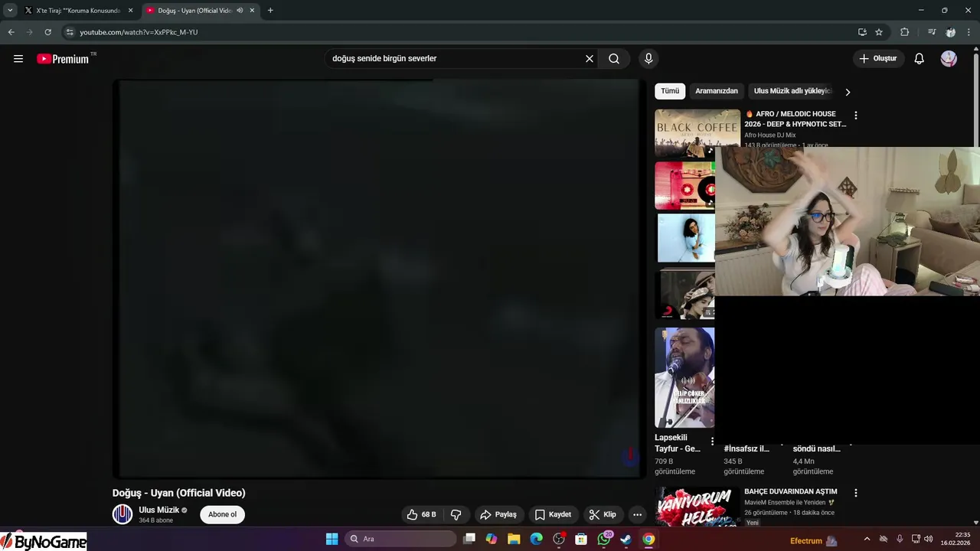Select the Aramanızdan filter chip
The width and height of the screenshot is (980, 551).
coord(717,91)
